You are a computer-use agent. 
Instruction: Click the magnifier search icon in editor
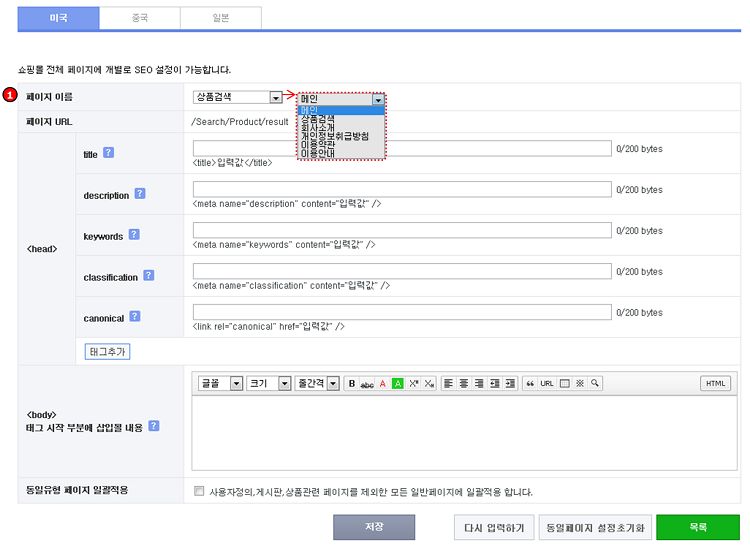[595, 383]
